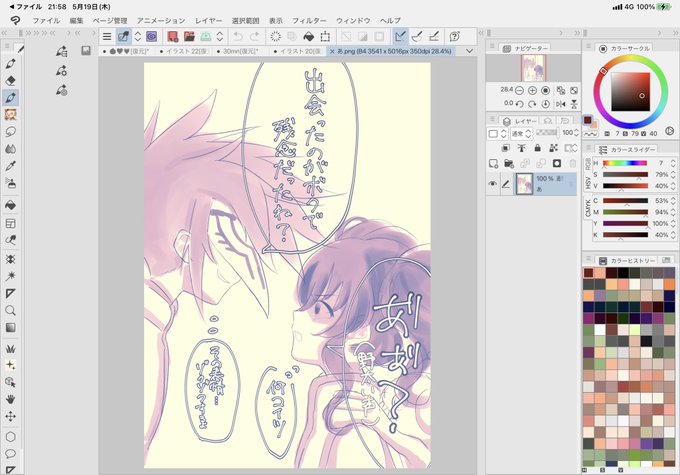Select the Airbrush tool

[x=10, y=183]
